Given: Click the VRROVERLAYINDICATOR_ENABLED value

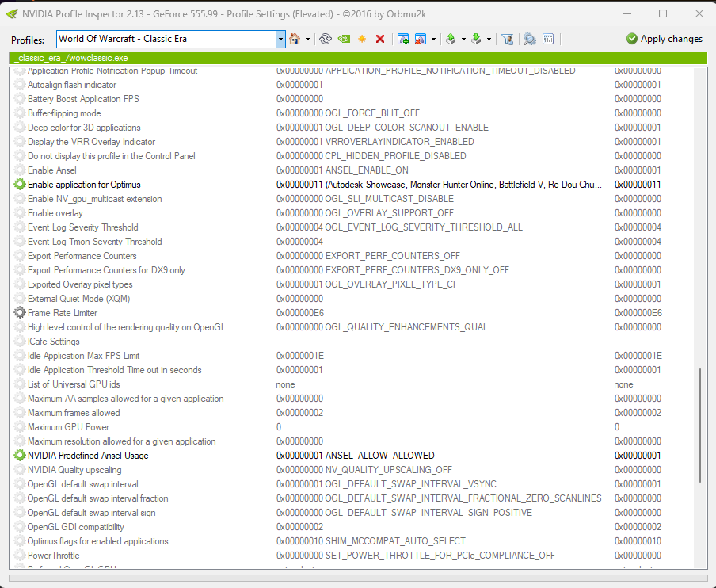Looking at the screenshot, I should 399,142.
